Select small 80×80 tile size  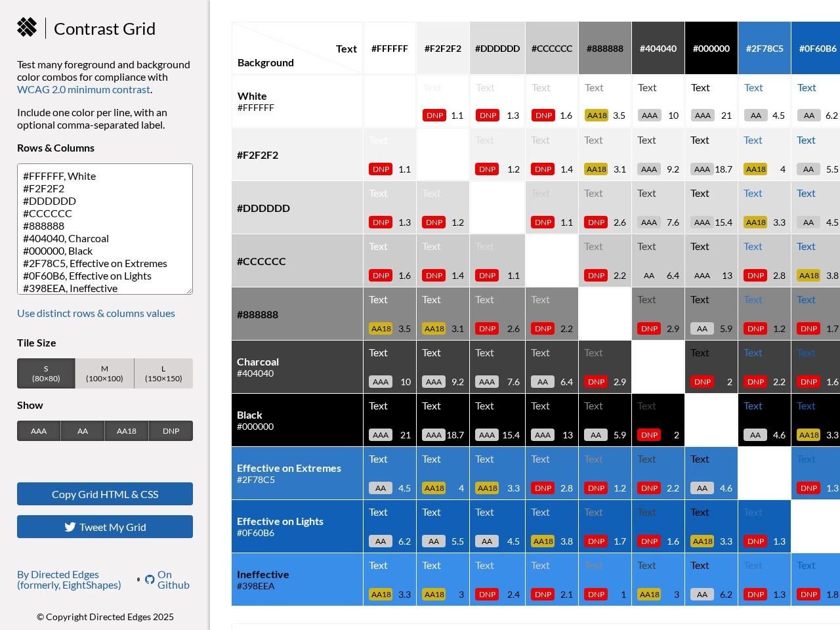pos(46,373)
